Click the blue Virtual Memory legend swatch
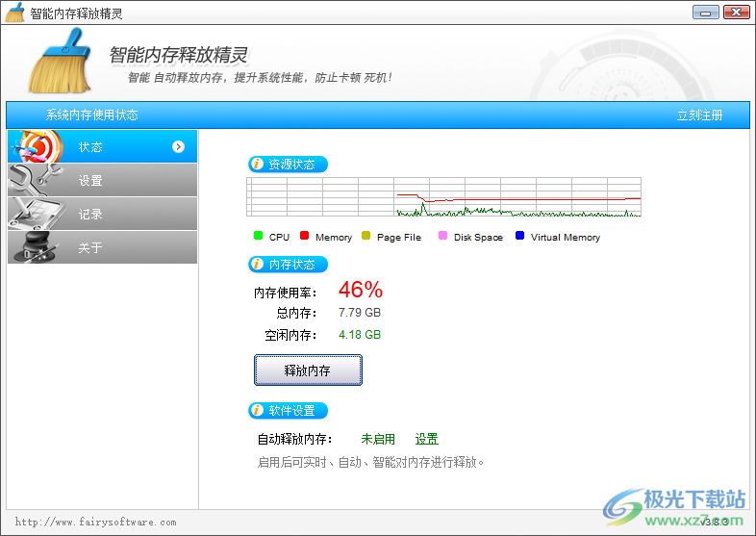 (x=519, y=236)
